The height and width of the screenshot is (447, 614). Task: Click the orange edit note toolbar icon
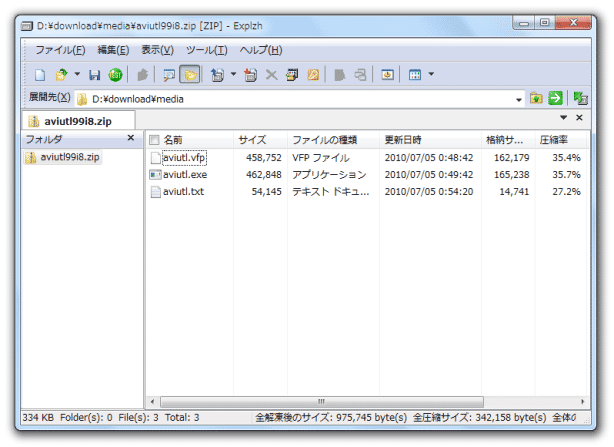click(313, 74)
